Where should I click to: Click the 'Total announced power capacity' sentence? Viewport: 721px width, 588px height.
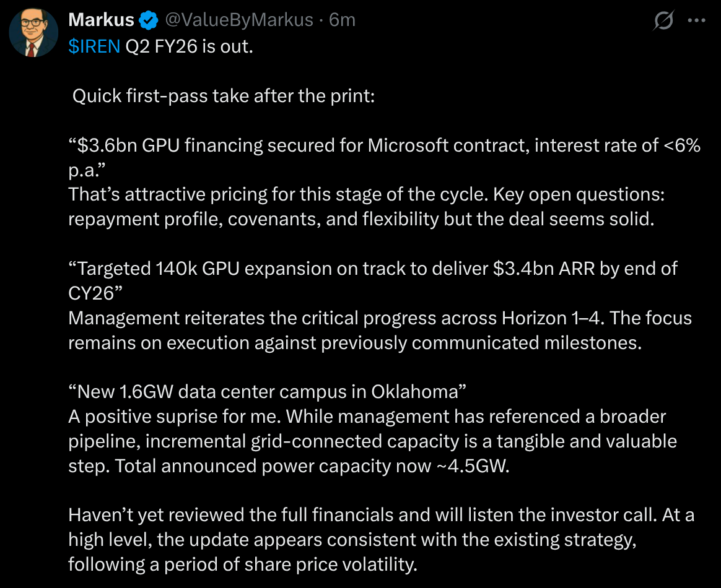pos(288,465)
